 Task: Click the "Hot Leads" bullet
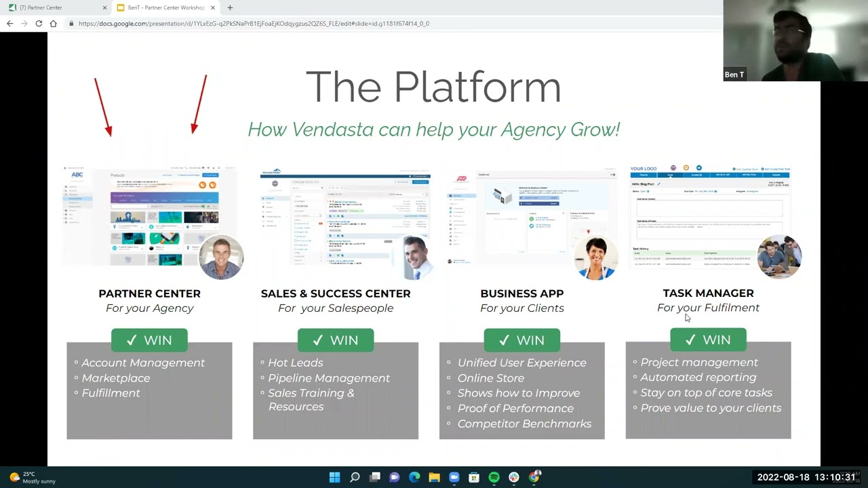point(296,363)
